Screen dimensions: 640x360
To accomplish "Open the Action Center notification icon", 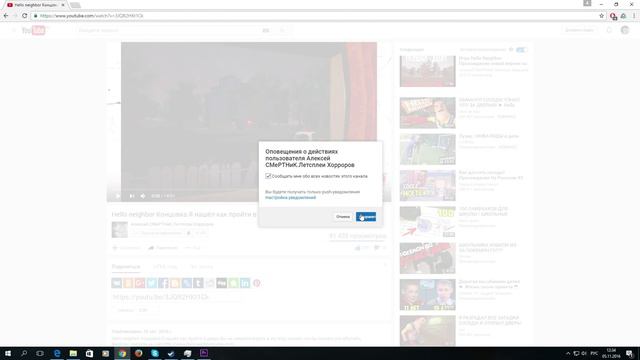I will 629,353.
